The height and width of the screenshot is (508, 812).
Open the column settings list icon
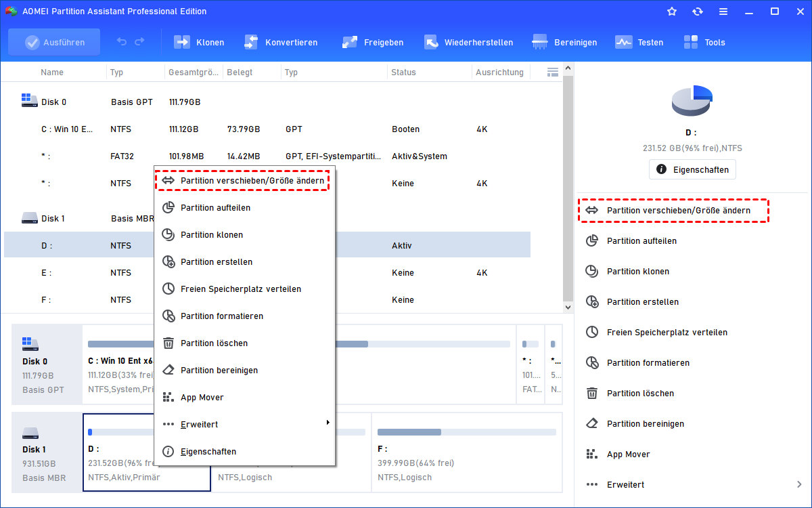[552, 72]
